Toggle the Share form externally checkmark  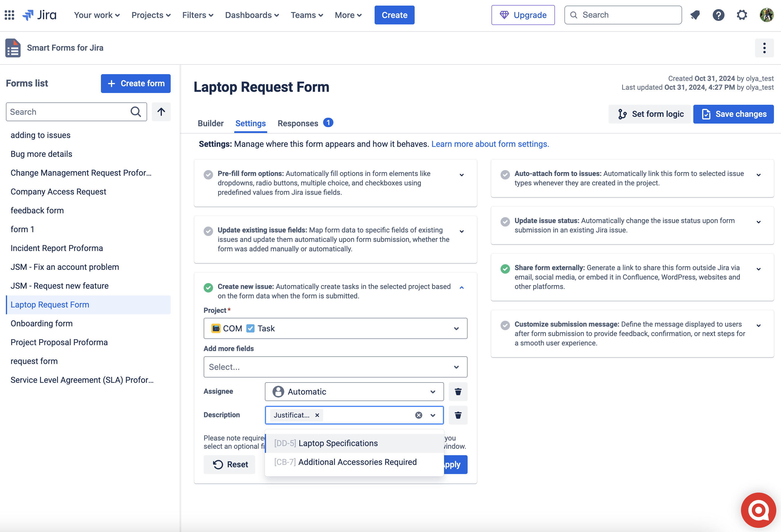click(x=506, y=269)
